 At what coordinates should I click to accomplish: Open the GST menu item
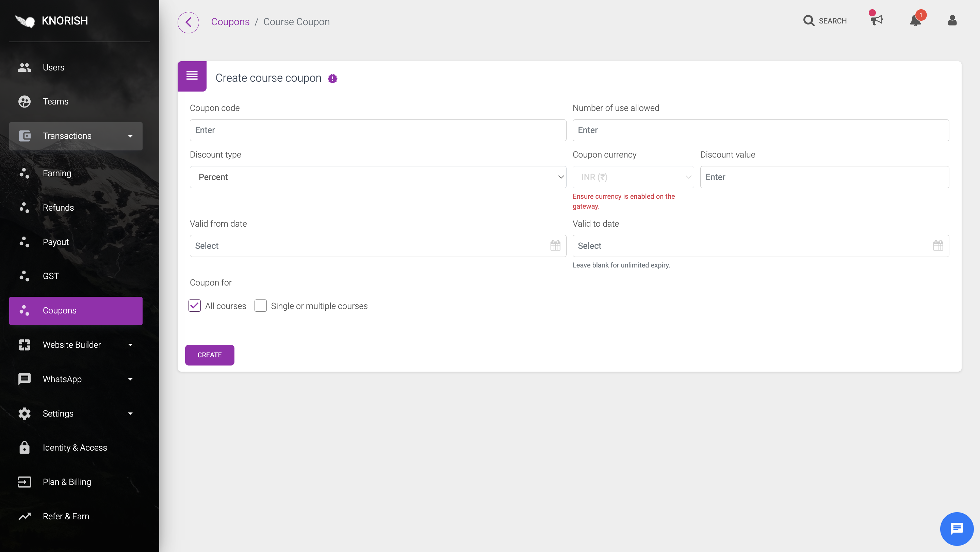[x=76, y=276]
